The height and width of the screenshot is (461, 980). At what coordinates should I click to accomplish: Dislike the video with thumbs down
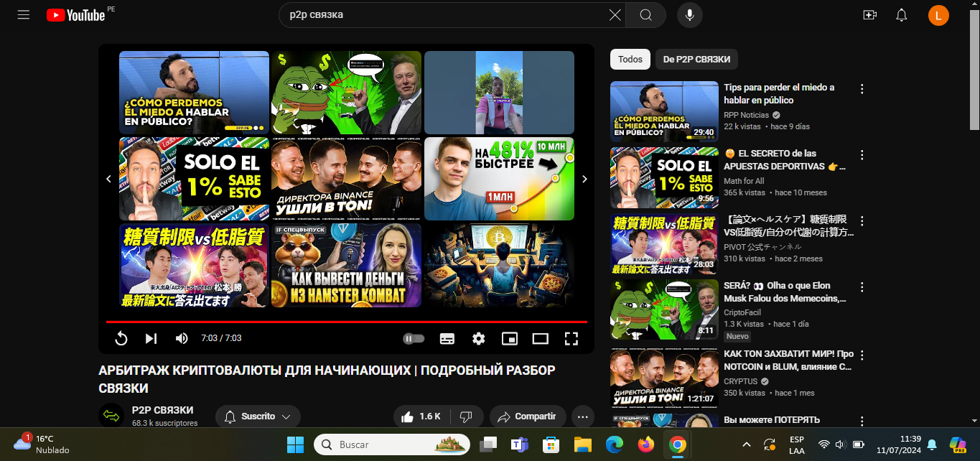pyautogui.click(x=466, y=416)
